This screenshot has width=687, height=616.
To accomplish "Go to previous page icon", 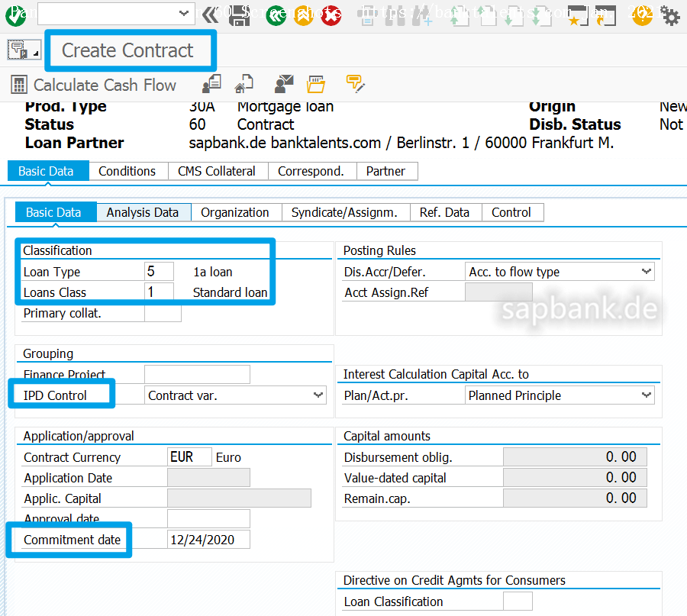I will point(487,16).
